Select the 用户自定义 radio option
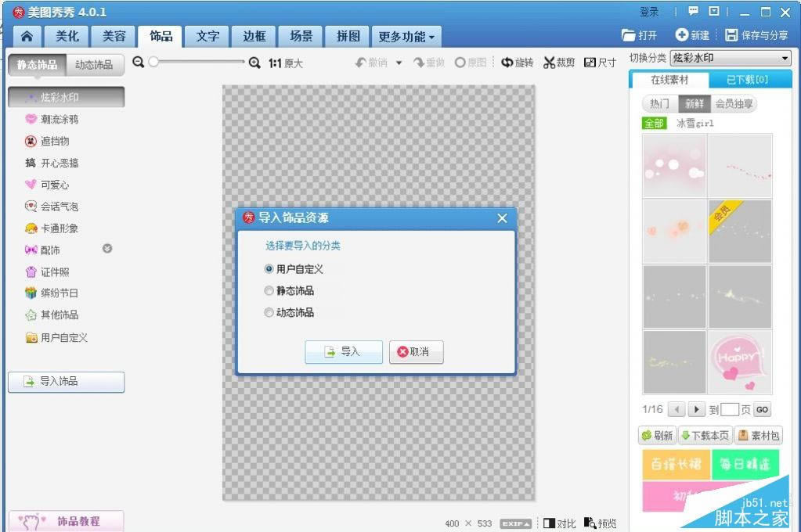The height and width of the screenshot is (532, 801). (269, 269)
